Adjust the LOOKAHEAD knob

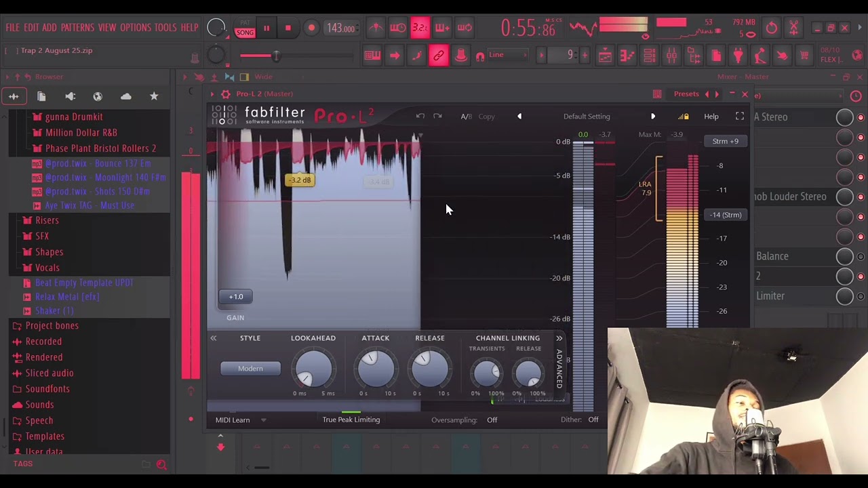click(313, 369)
